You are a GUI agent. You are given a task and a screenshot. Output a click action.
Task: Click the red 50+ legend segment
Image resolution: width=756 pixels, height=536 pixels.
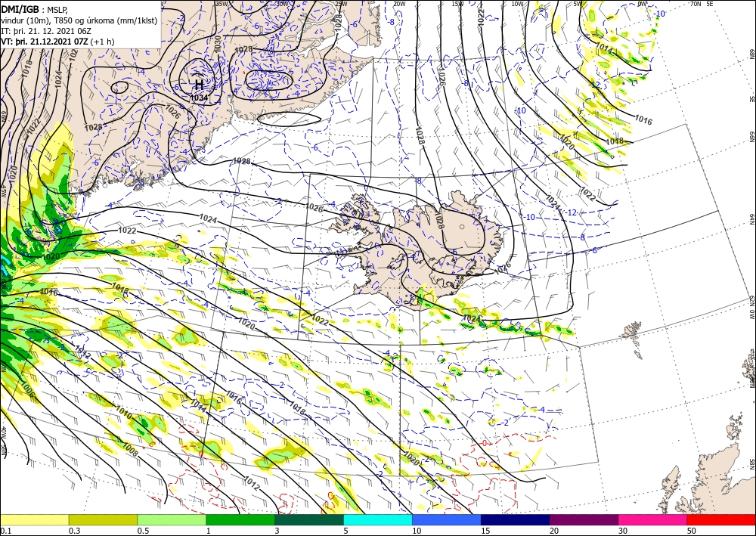coord(721,519)
